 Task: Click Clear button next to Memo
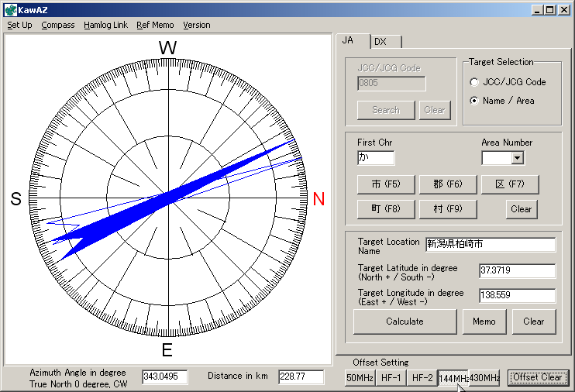[x=534, y=322]
